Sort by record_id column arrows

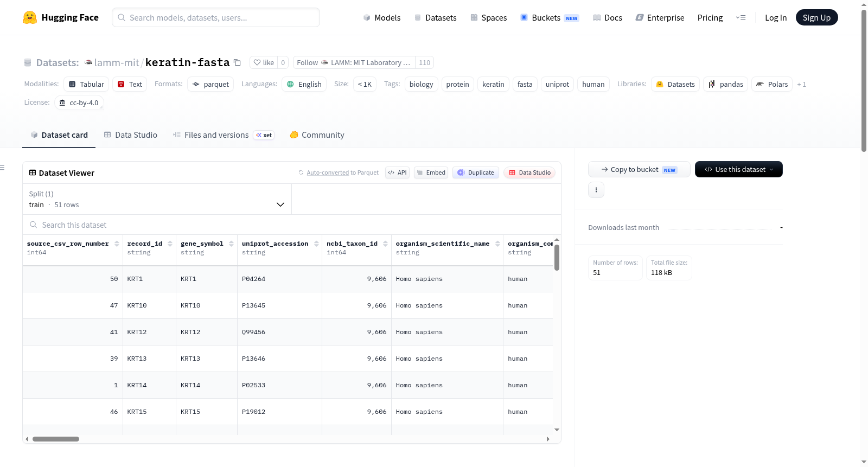(x=170, y=244)
